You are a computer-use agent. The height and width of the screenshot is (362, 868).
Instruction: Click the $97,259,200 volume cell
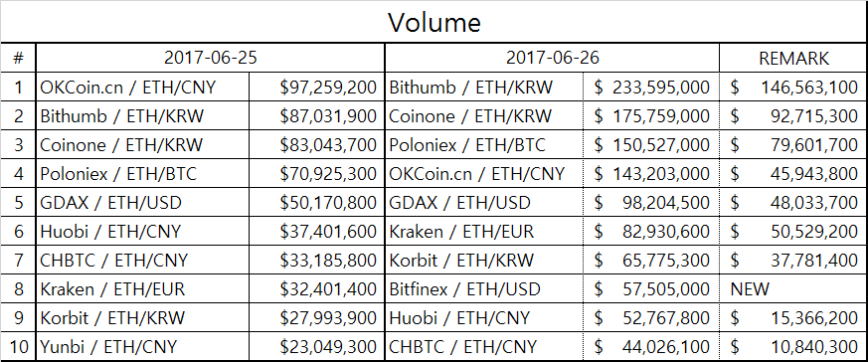pyautogui.click(x=316, y=87)
